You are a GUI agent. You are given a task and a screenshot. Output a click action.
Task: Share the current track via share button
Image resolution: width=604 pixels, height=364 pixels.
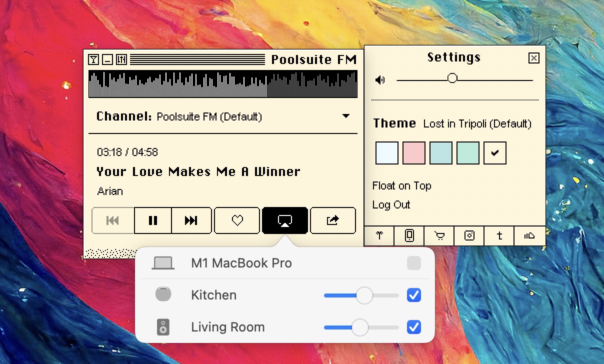(333, 220)
